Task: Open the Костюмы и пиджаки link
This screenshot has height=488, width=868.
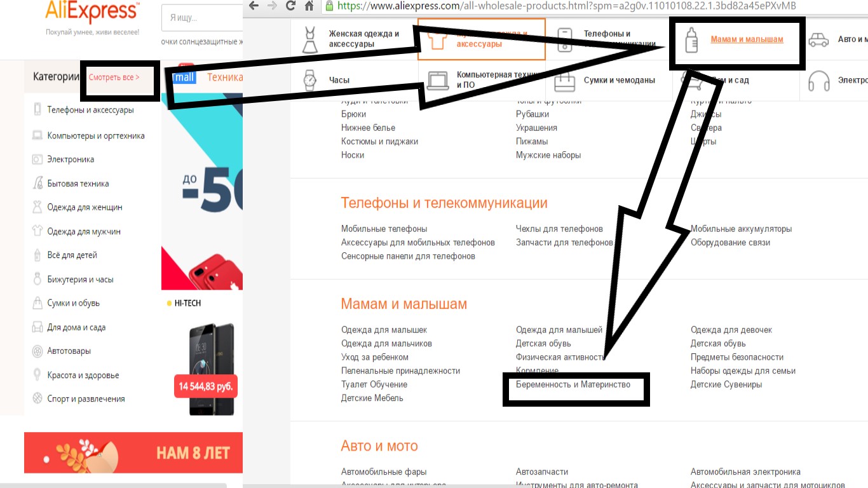Action: pos(379,142)
